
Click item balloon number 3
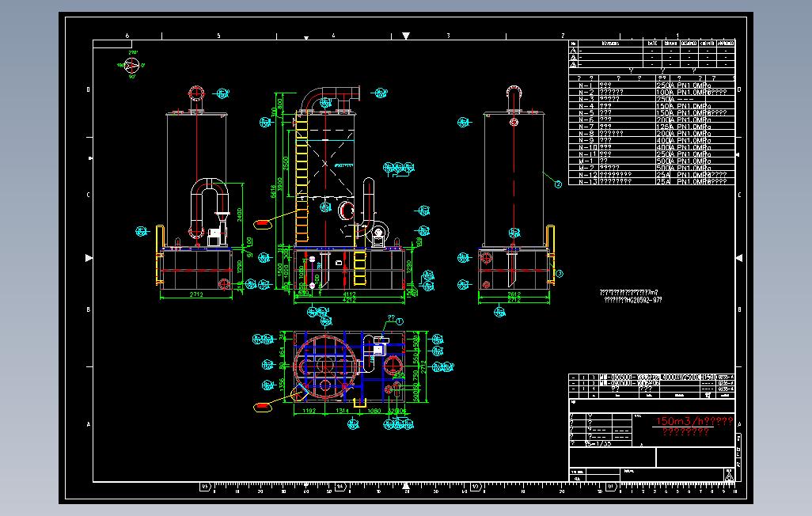pos(558,273)
